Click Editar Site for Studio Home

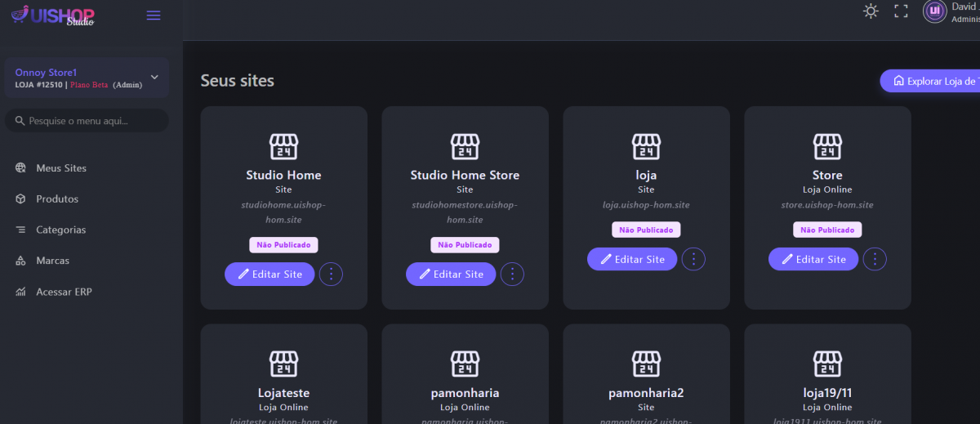[x=269, y=274]
